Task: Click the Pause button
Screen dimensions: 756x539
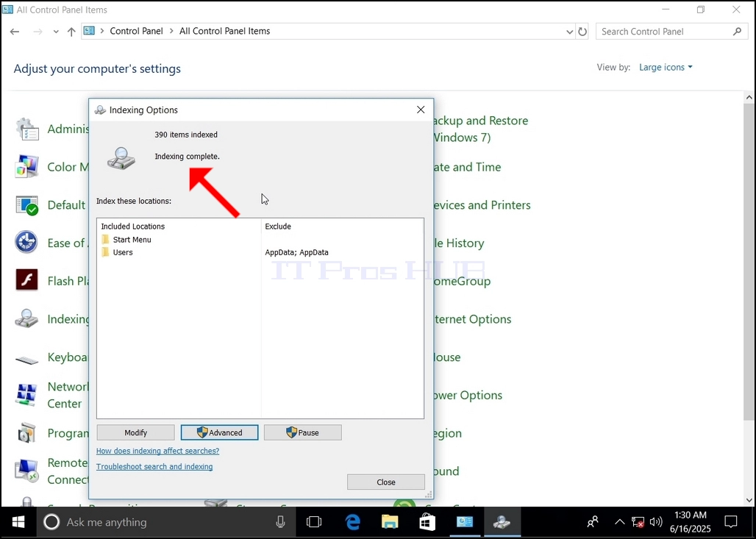Action: coord(303,432)
